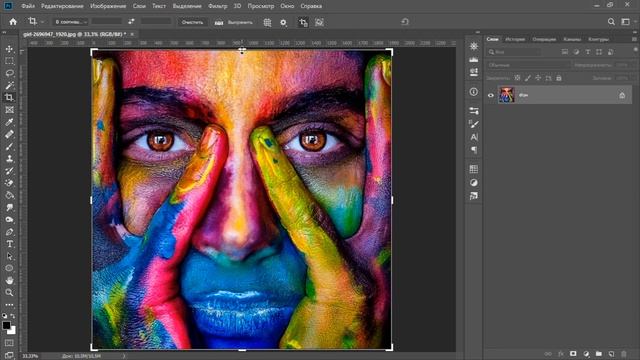Select the Paint Bucket tool
This screenshot has width=640, height=360.
tap(9, 196)
